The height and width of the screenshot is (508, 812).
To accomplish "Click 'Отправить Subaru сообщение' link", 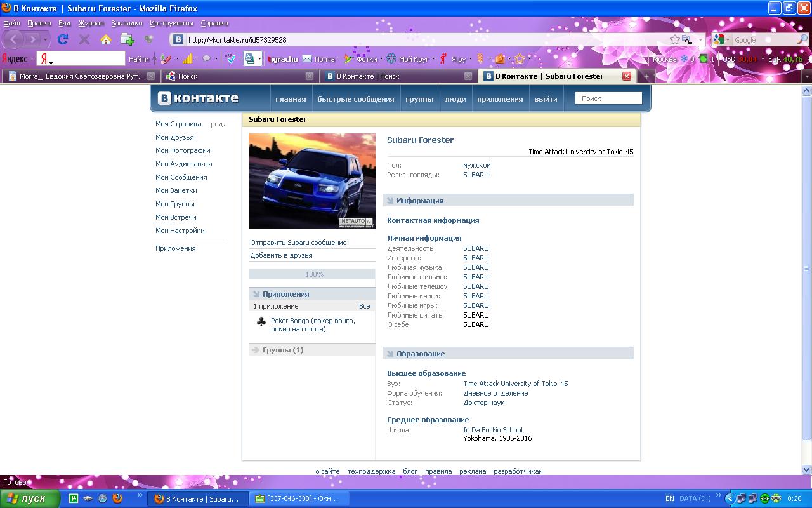I will pyautogui.click(x=298, y=243).
